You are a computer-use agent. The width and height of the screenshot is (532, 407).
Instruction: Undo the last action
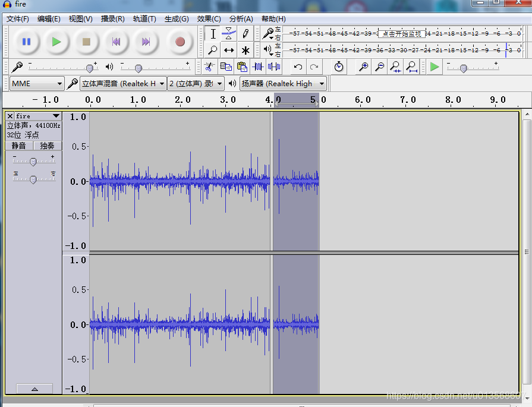(298, 67)
